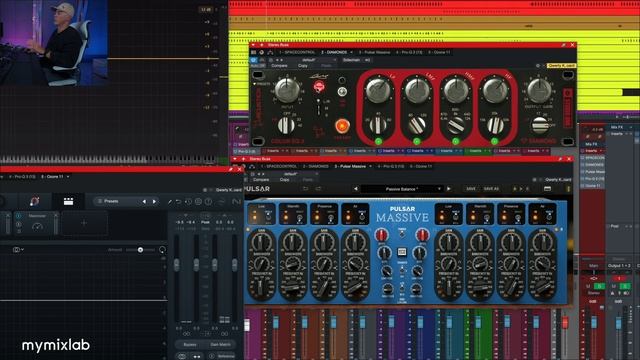
Task: Click the HF frequency selector switch in Diamonds
Action: tap(495, 125)
